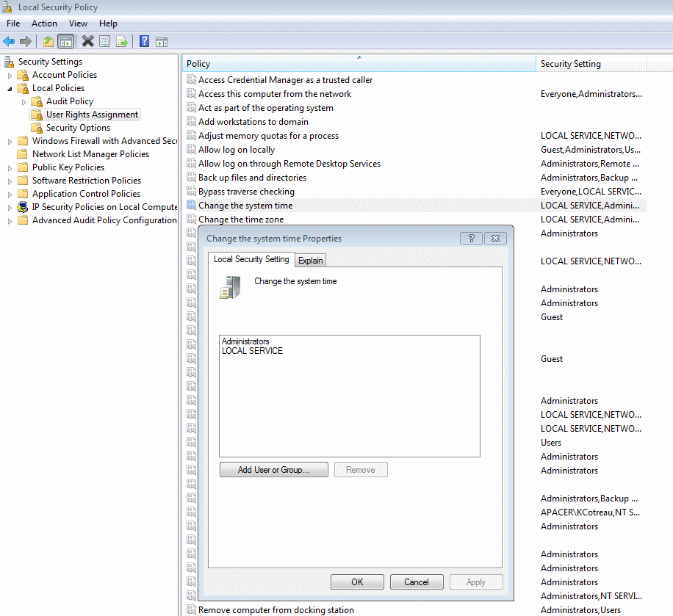Select the Security Options folder
673x616 pixels.
click(x=76, y=127)
